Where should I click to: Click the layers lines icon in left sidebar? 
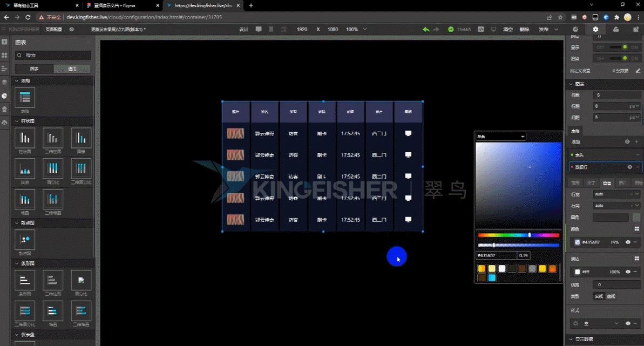4,69
